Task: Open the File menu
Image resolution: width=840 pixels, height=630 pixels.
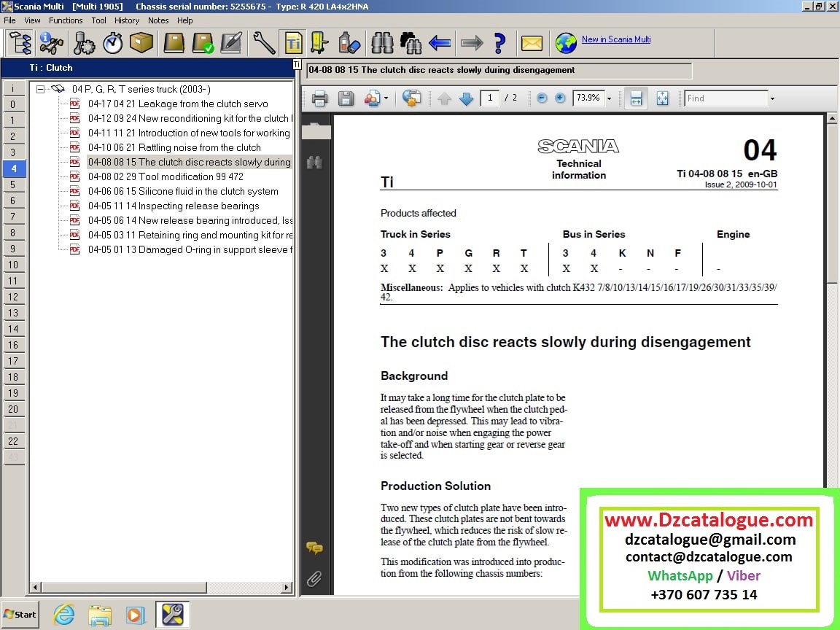Action: [x=9, y=20]
